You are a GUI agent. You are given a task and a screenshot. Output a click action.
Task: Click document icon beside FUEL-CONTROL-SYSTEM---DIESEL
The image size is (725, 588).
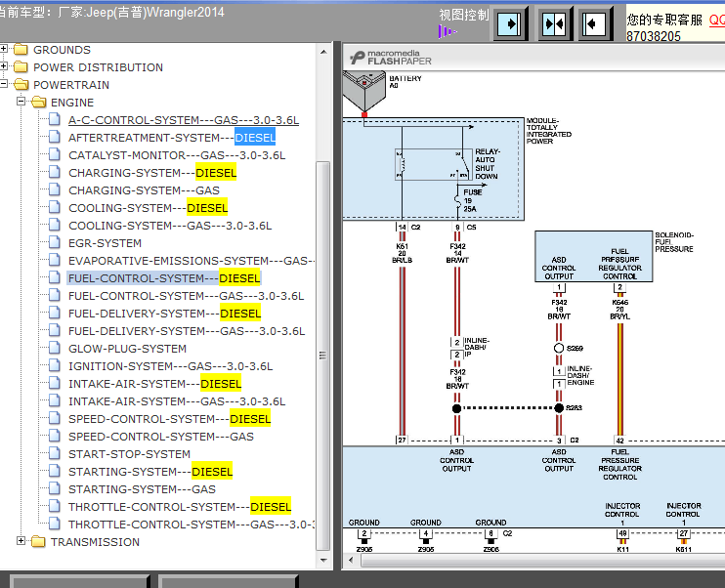click(54, 277)
